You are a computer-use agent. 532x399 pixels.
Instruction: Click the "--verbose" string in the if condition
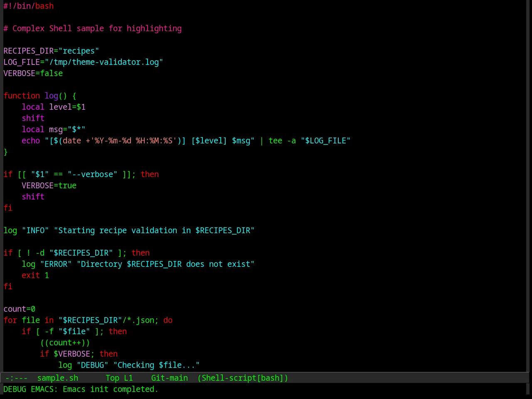click(92, 174)
